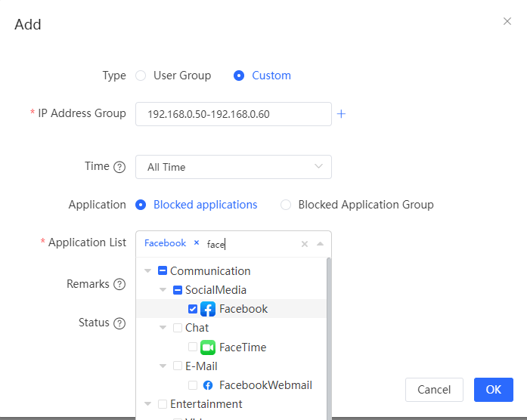
Task: Click the FaceTime camera icon
Action: pos(208,347)
